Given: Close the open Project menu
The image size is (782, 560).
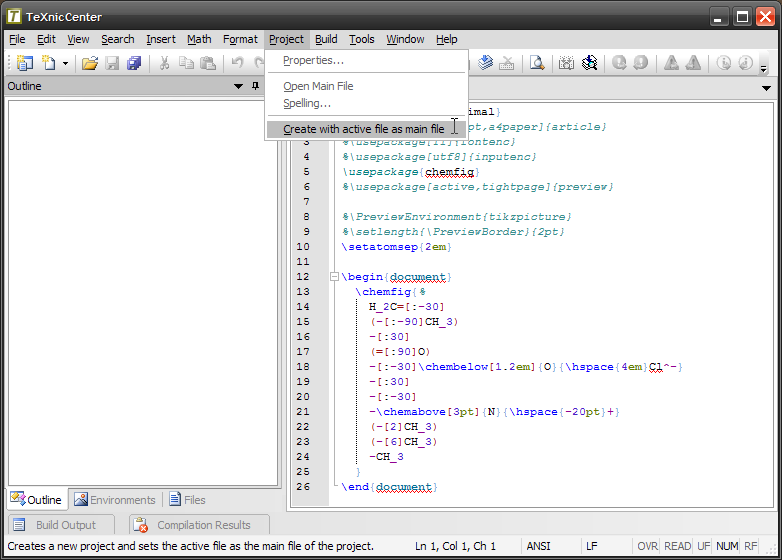Looking at the screenshot, I should click(x=286, y=39).
